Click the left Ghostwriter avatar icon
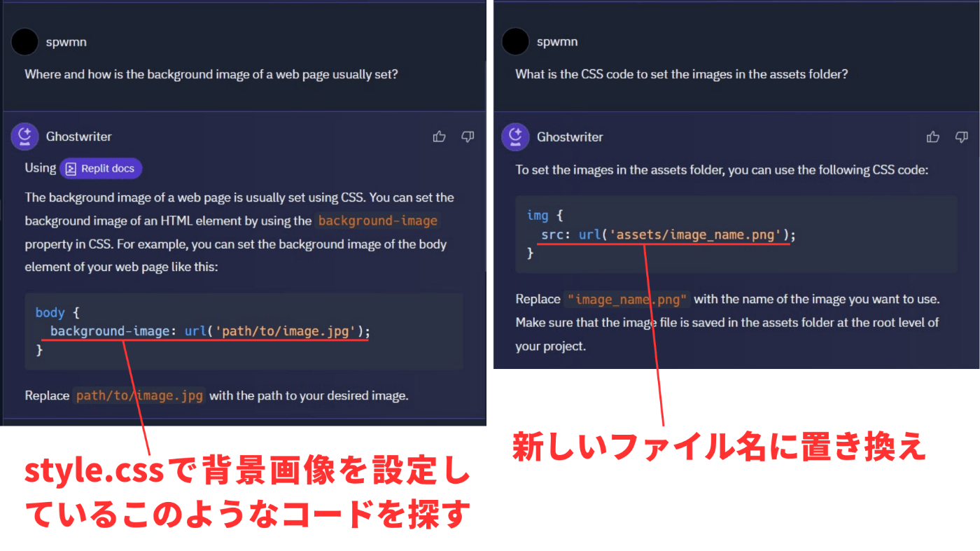980x551 pixels. (25, 137)
